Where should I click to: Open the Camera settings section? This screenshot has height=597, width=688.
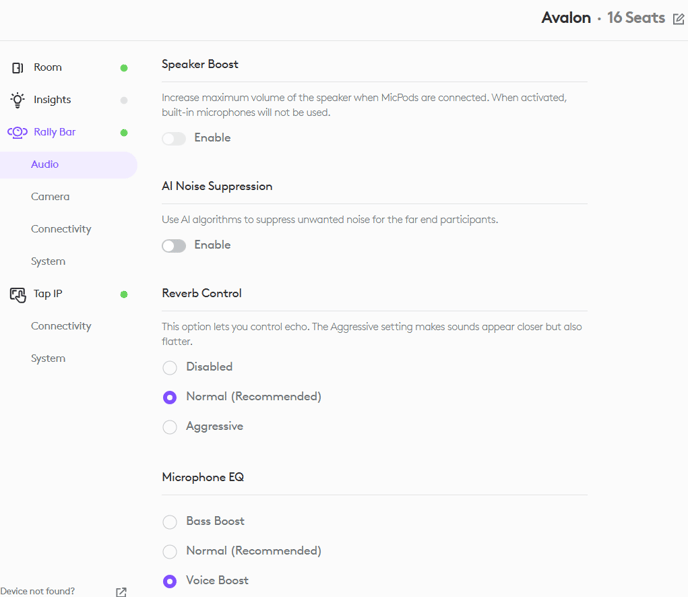click(50, 197)
